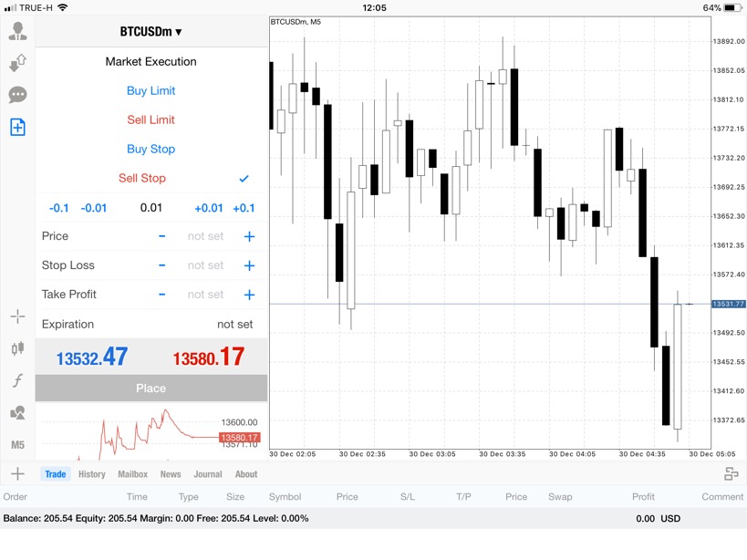The image size is (747, 560).
Task: Open the M5 timeframe selector
Action: (x=17, y=445)
